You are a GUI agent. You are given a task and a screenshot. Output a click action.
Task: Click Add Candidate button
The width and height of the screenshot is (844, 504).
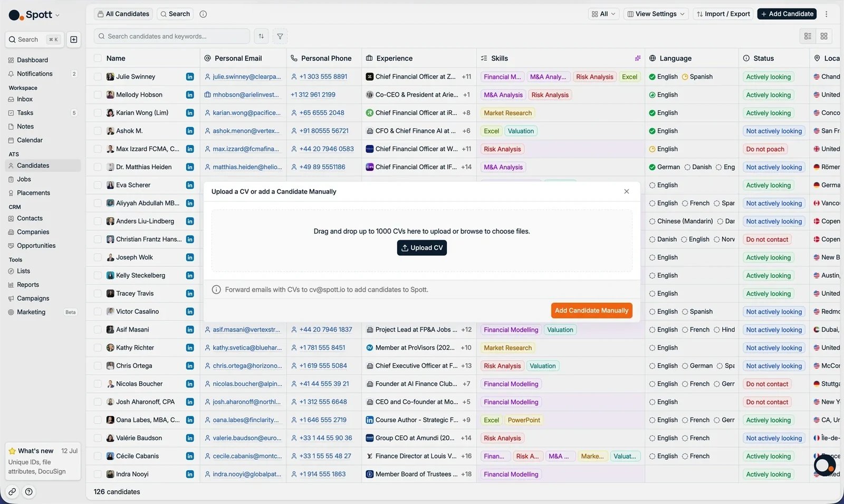tap(787, 14)
